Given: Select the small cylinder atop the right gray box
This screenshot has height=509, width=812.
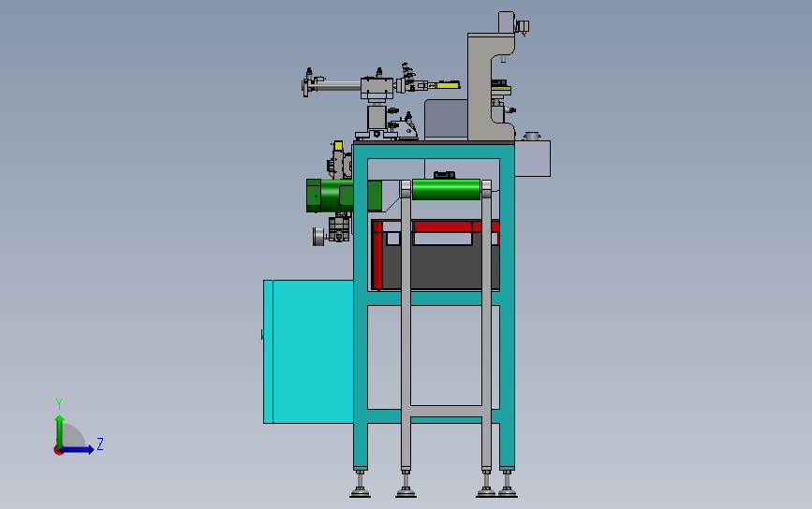Looking at the screenshot, I should (x=532, y=136).
